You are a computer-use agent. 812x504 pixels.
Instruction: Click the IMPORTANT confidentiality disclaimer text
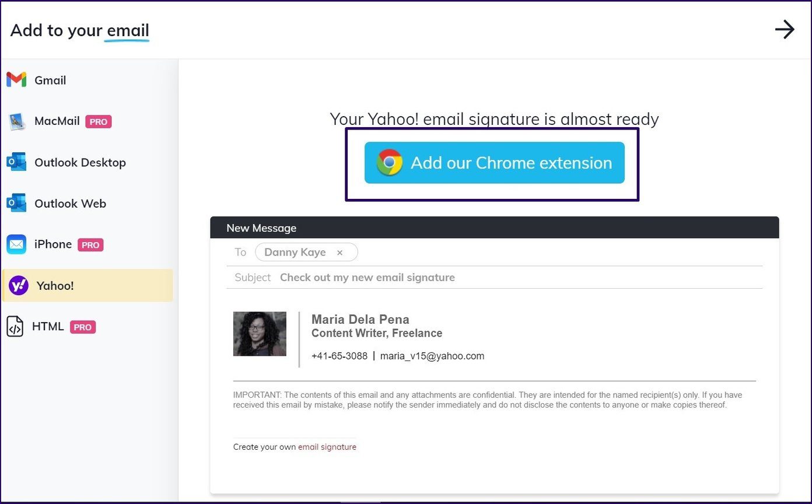488,400
